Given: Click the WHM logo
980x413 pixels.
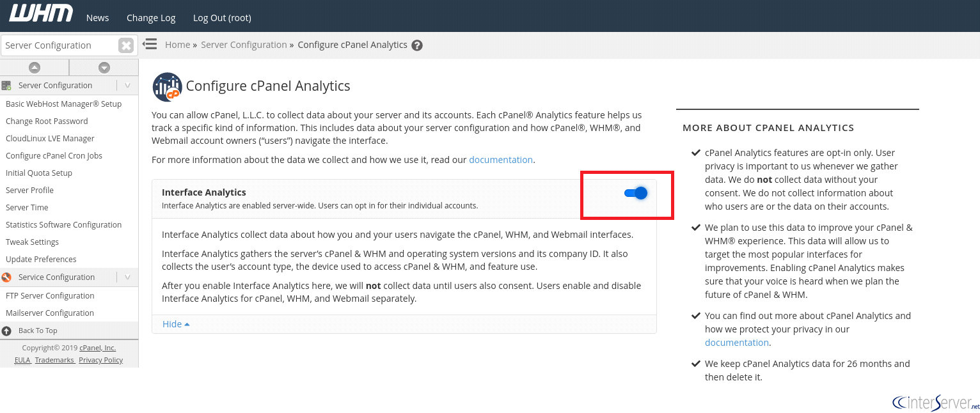Looking at the screenshot, I should pos(41,13).
